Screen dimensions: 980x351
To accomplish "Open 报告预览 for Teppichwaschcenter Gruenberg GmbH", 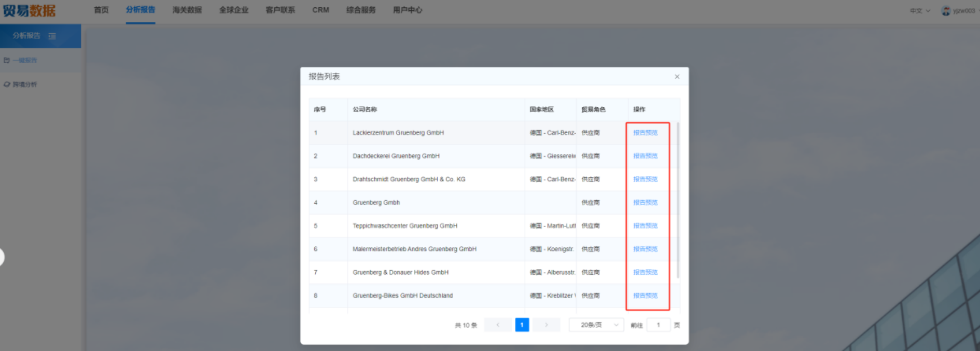I will coord(646,226).
